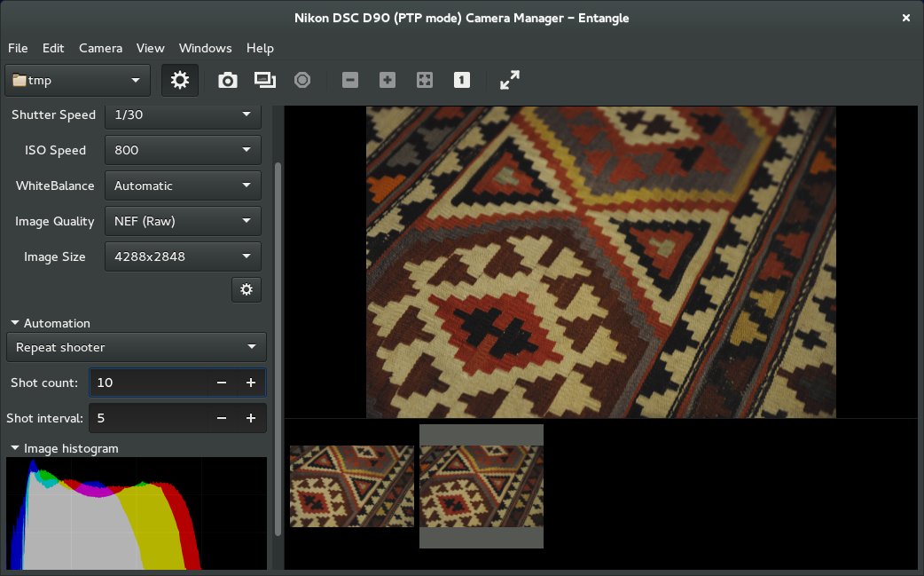Viewport: 924px width, 576px height.
Task: Toggle the camera settings gear button
Action: (180, 80)
